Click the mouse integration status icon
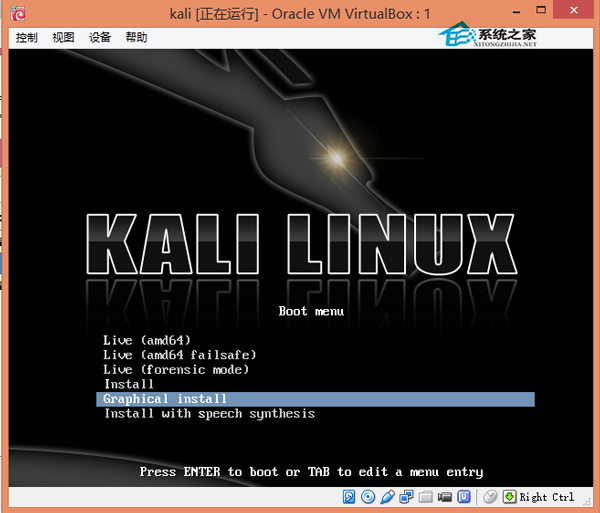Screen dimensions: 600x513 tap(490, 497)
